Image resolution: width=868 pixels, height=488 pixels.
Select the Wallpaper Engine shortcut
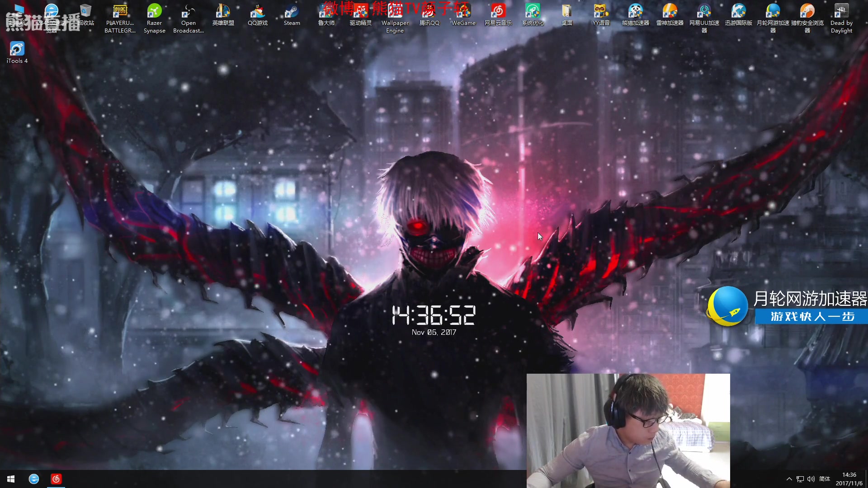click(395, 18)
